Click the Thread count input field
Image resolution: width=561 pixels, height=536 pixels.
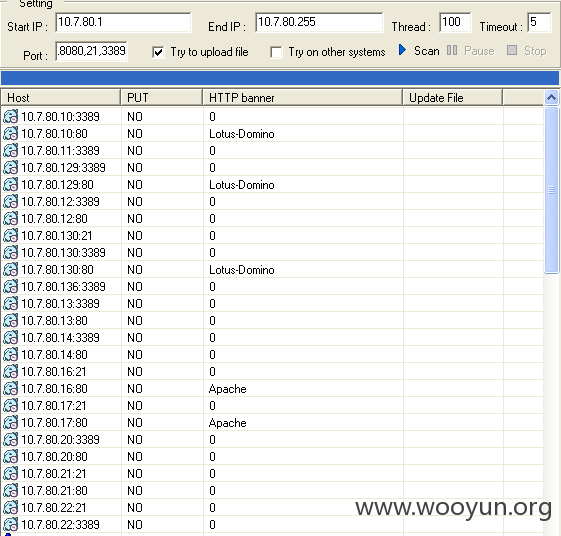(x=455, y=22)
